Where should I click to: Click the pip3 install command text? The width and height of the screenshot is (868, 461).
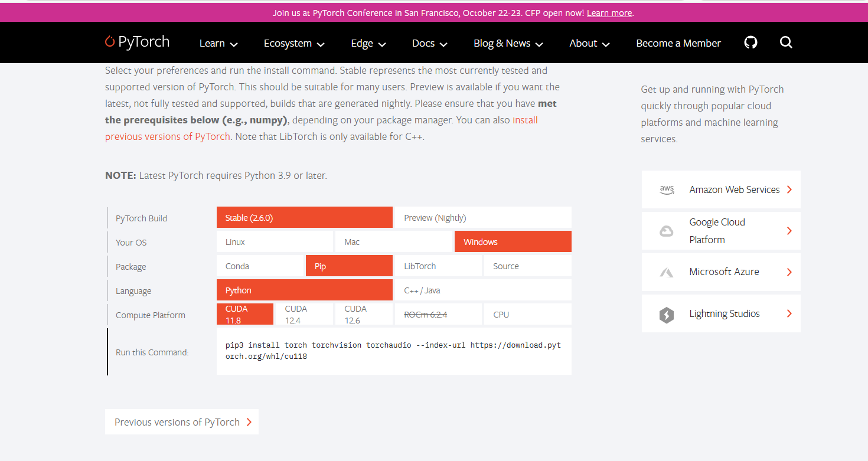[393, 351]
